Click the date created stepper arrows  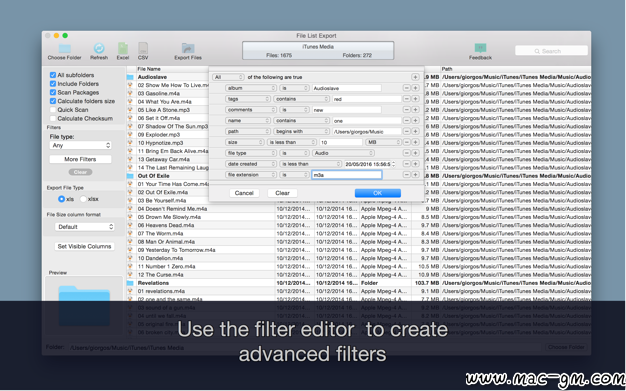coord(394,164)
